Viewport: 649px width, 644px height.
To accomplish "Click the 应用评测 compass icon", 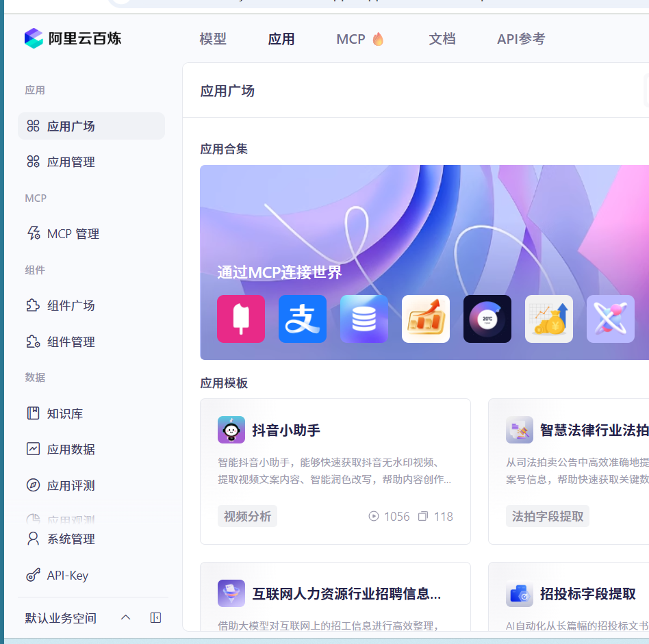I will [x=33, y=485].
